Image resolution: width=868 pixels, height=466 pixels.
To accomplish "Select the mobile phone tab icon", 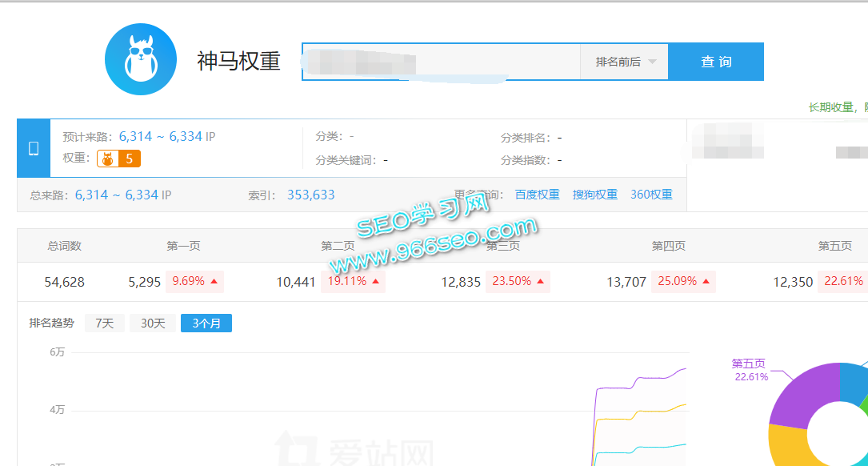I will (34, 148).
